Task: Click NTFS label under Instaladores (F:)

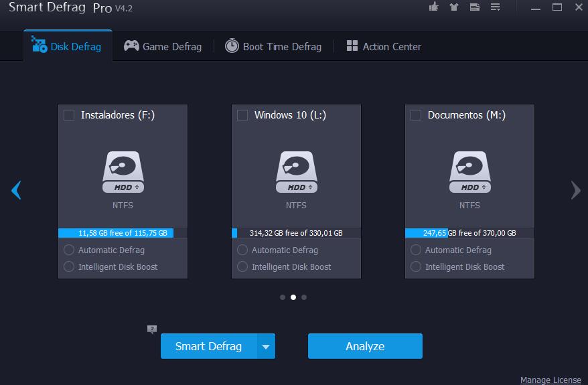Action: tap(123, 205)
